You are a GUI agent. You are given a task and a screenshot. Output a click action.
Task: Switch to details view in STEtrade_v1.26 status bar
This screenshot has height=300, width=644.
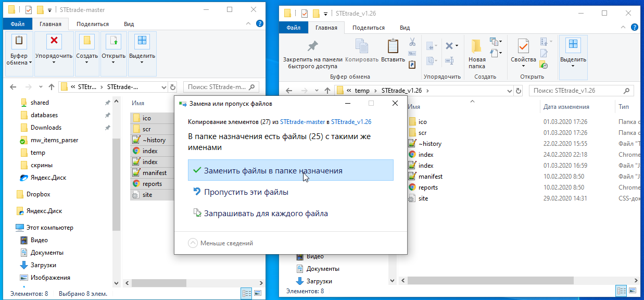pyautogui.click(x=621, y=291)
